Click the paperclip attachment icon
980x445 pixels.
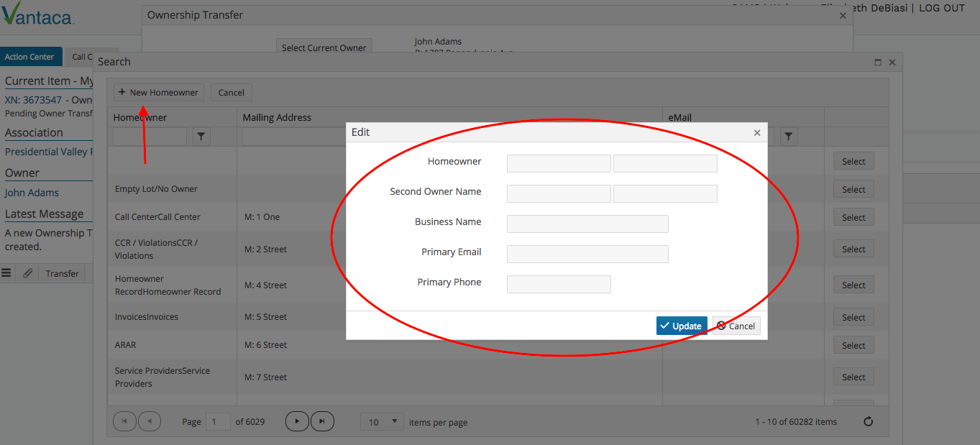pyautogui.click(x=27, y=272)
